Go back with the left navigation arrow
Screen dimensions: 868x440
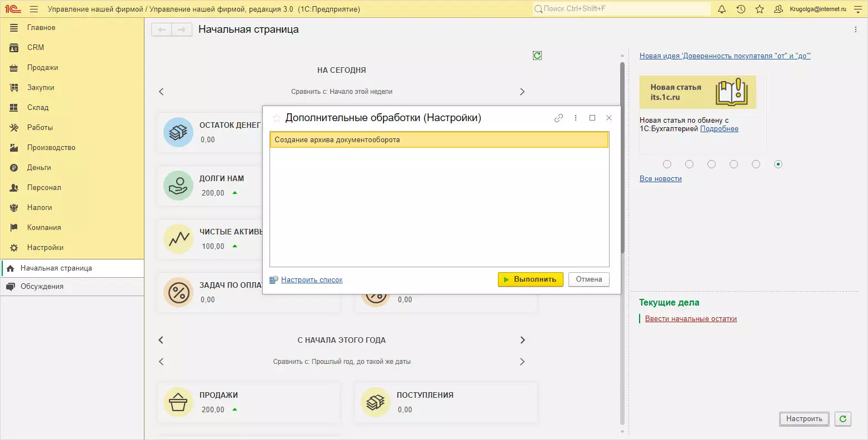tap(162, 30)
